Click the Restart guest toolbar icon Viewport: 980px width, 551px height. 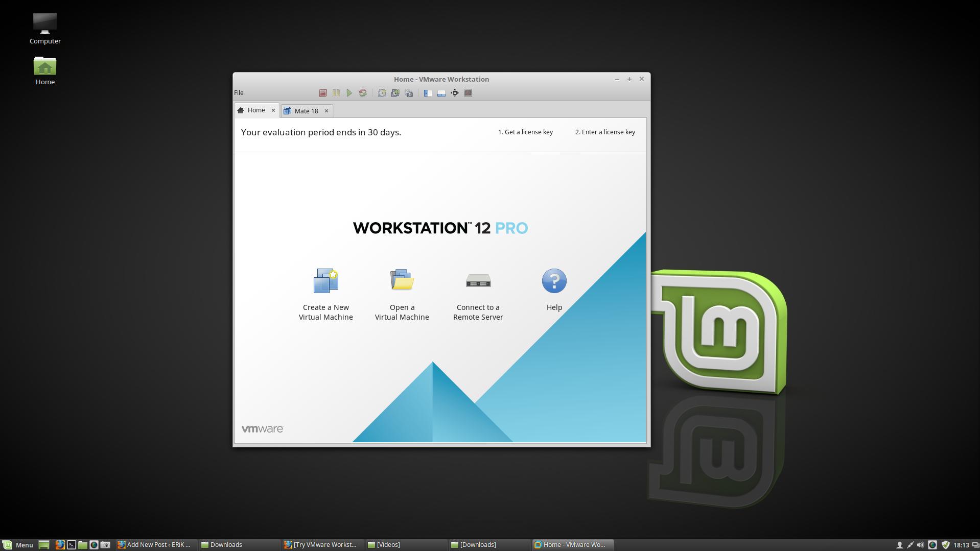(362, 93)
